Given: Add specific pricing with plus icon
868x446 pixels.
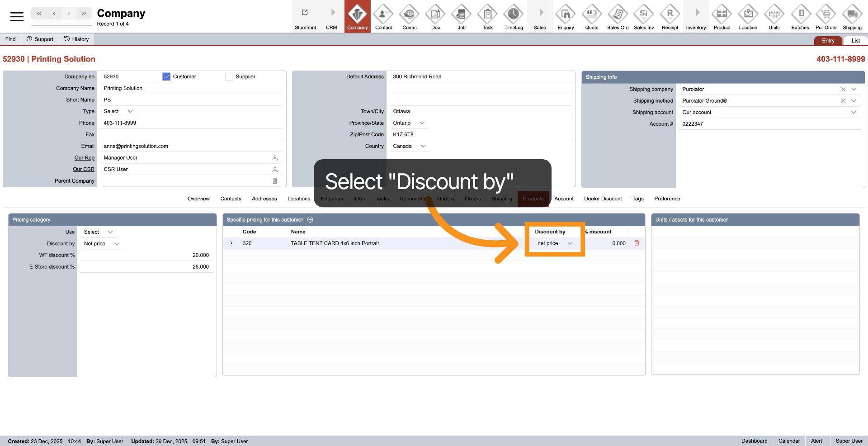Looking at the screenshot, I should pyautogui.click(x=310, y=220).
